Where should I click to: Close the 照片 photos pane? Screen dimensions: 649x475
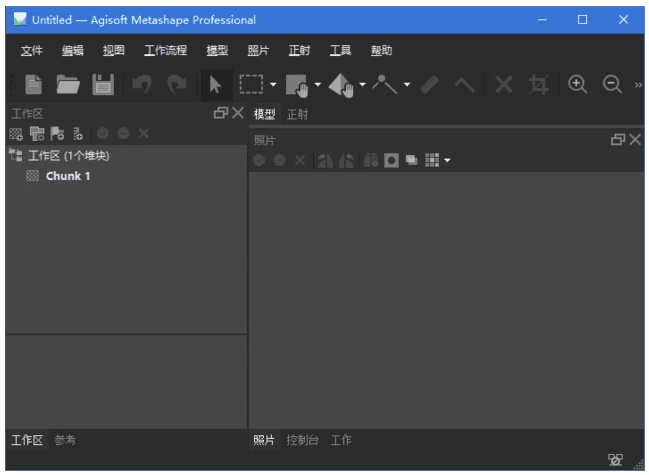pos(635,140)
